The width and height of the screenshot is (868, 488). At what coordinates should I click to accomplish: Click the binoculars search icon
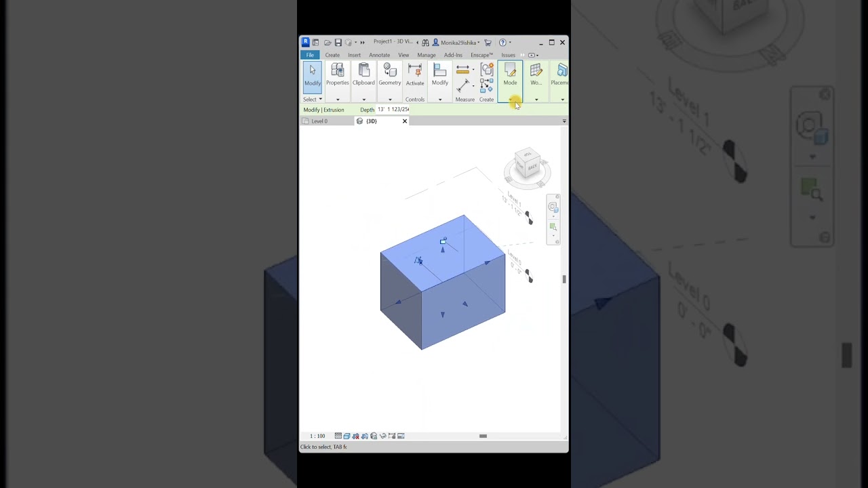click(x=425, y=43)
